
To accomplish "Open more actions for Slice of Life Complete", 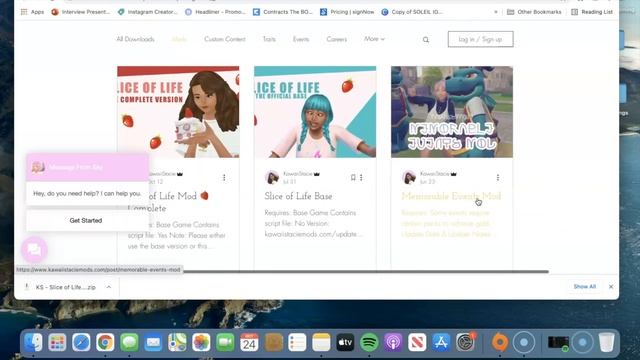I will [x=224, y=178].
